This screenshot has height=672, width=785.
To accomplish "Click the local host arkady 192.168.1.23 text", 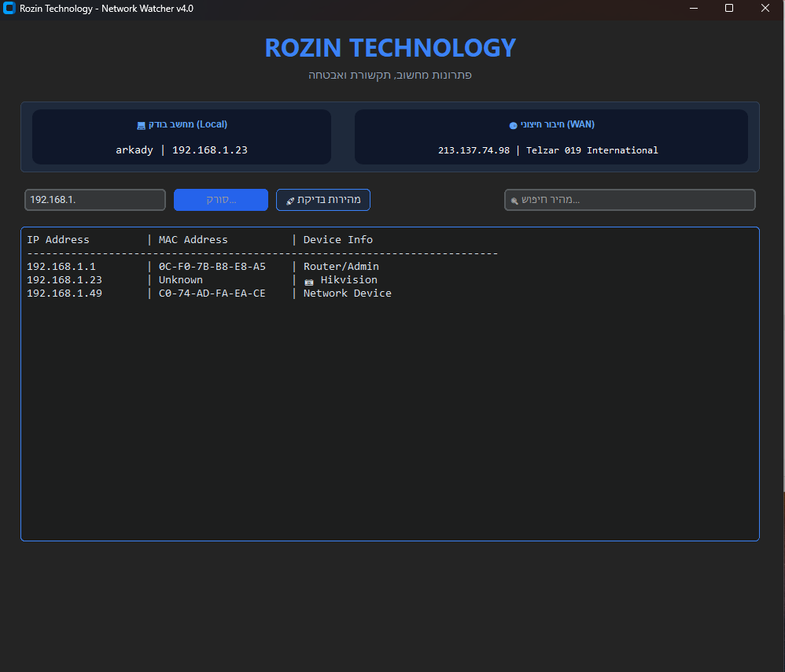I will click(x=182, y=150).
